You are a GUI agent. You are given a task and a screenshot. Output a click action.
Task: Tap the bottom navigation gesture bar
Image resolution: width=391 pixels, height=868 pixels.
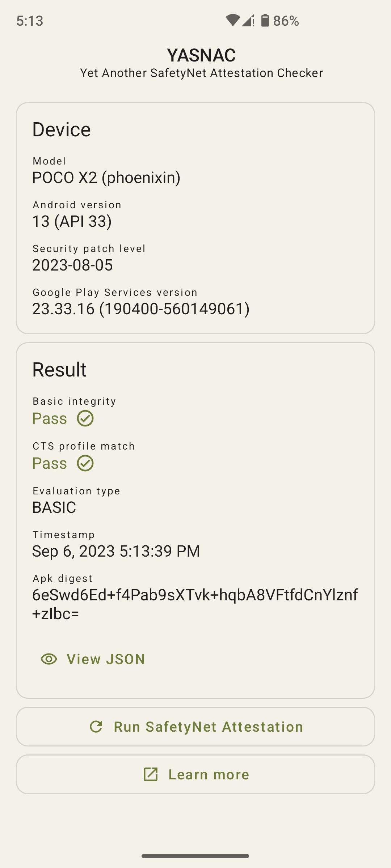click(195, 856)
